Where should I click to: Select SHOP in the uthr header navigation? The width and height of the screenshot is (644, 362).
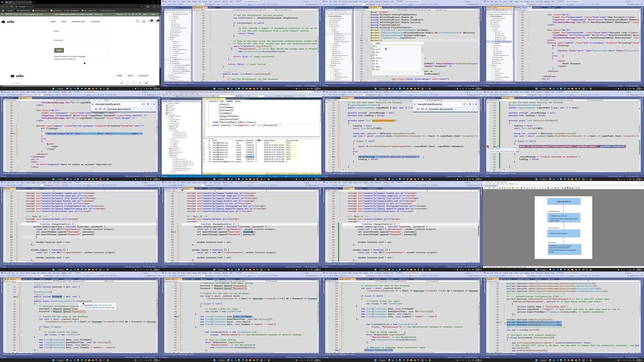click(x=64, y=22)
